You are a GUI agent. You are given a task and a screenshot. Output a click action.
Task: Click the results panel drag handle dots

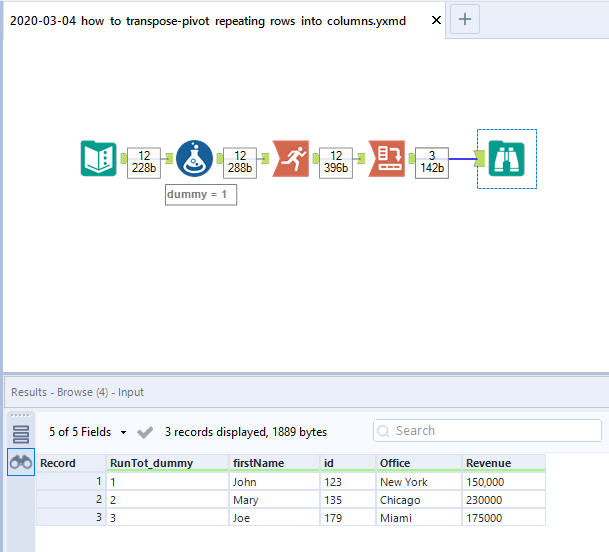click(x=21, y=415)
